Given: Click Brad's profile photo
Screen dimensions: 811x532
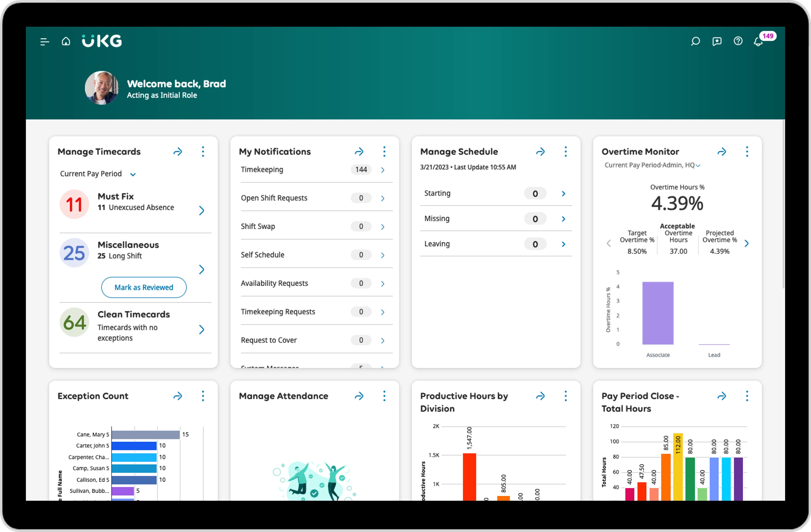Looking at the screenshot, I should pos(102,88).
